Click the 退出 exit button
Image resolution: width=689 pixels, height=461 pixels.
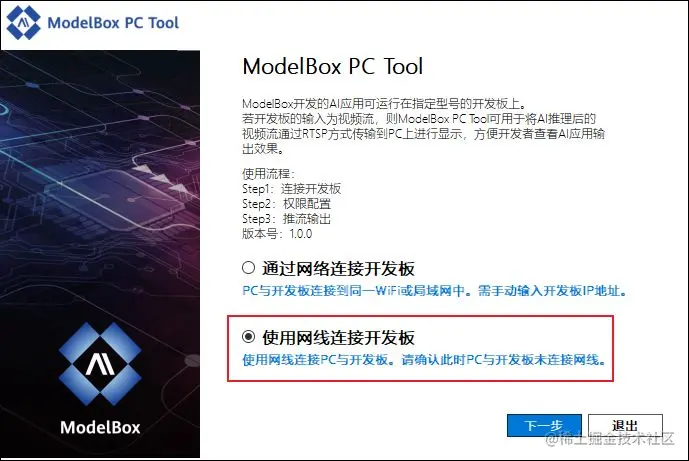(625, 425)
